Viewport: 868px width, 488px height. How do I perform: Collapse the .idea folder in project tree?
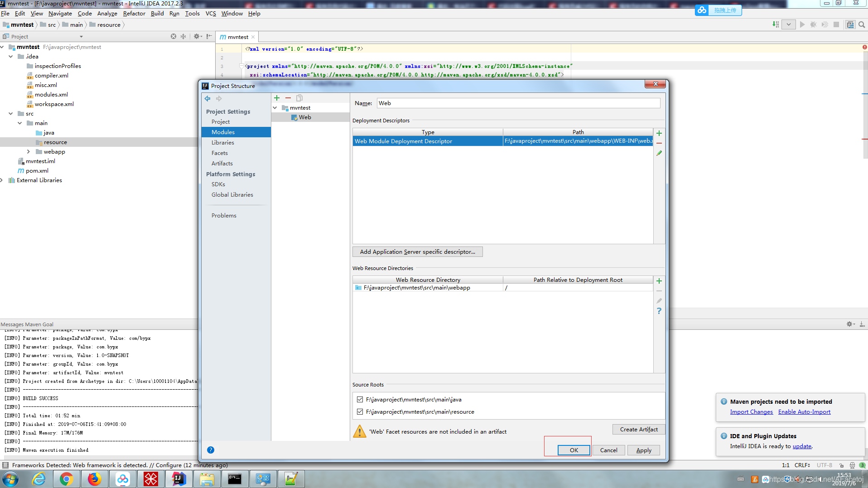11,57
